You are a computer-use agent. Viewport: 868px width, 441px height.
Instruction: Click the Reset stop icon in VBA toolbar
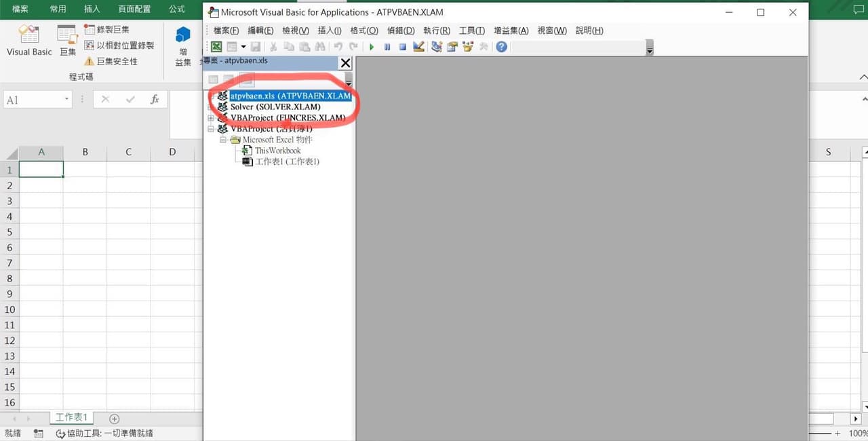pyautogui.click(x=402, y=47)
